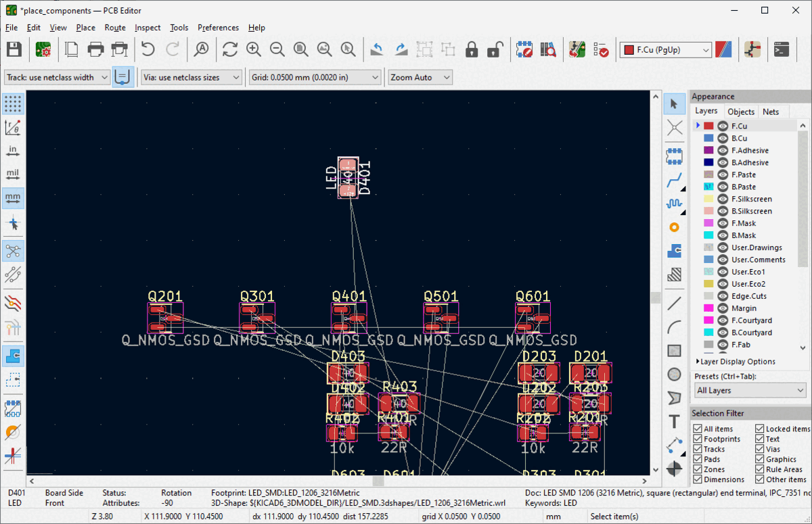Click the F.Mask color swatch
812x524 pixels.
(x=708, y=223)
